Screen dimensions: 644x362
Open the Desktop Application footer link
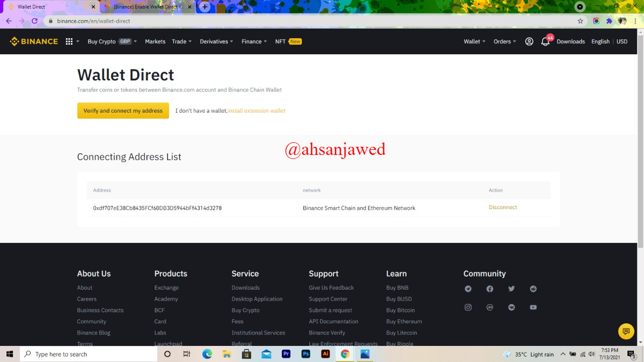[257, 299]
